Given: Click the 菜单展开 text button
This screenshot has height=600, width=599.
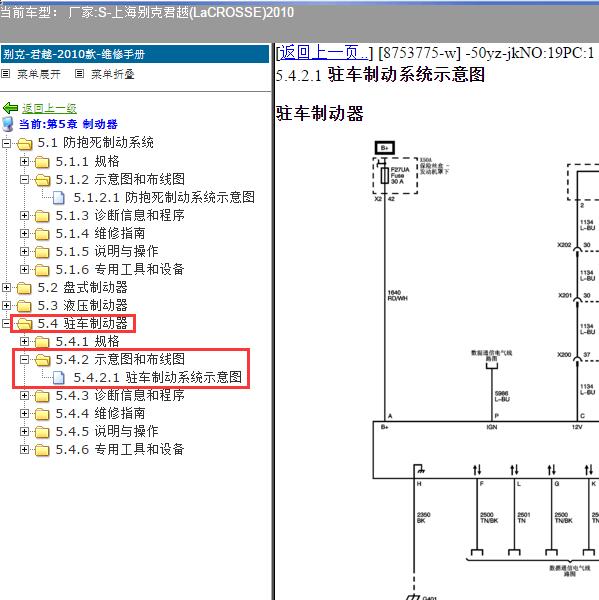Looking at the screenshot, I should point(39,74).
